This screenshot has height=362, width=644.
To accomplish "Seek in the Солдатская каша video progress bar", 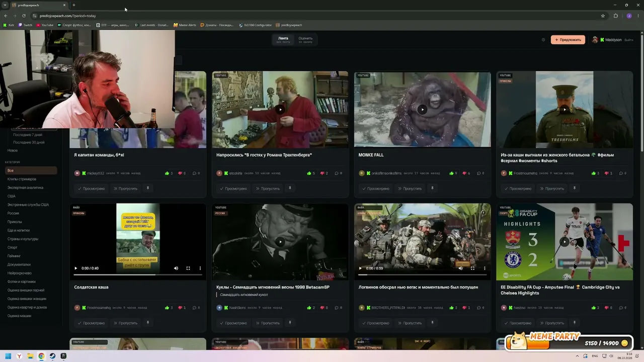I will coord(138,275).
